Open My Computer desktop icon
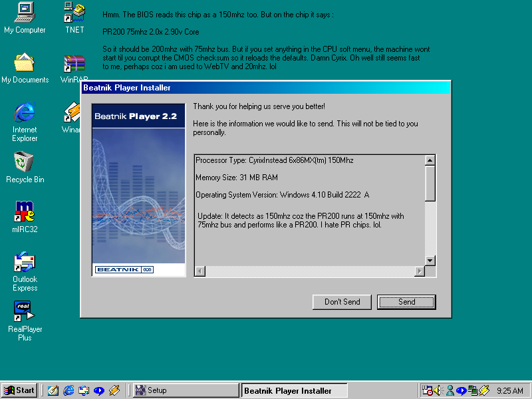The width and height of the screenshot is (532, 399). (25, 12)
